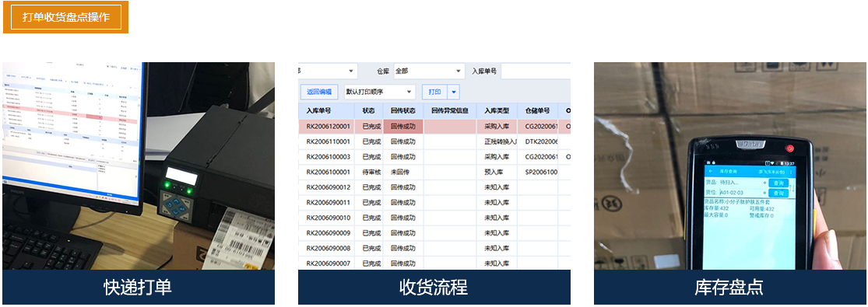Click the 返回编辑 button in the receiving screenshot
Image resolution: width=868 pixels, height=307 pixels.
[319, 92]
